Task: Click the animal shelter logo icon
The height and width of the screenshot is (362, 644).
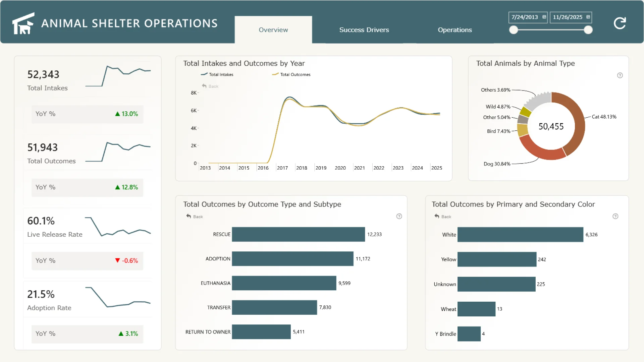Action: click(23, 23)
